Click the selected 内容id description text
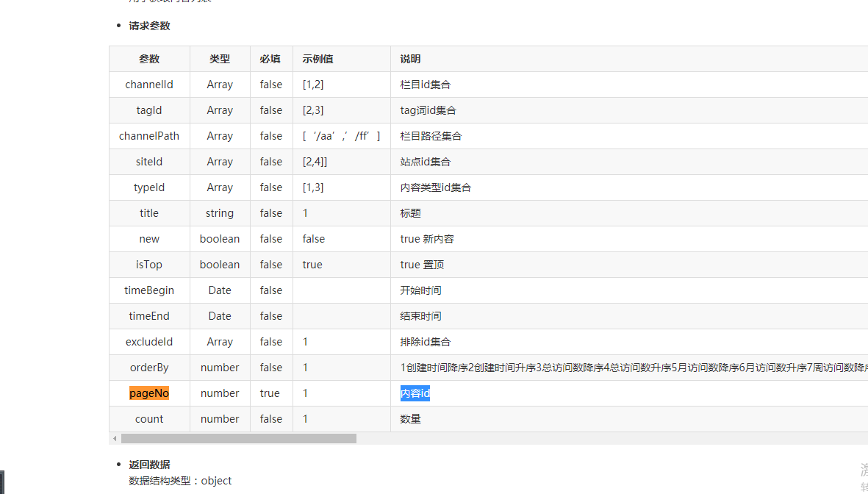Screen dimensions: 868x494 (415, 393)
